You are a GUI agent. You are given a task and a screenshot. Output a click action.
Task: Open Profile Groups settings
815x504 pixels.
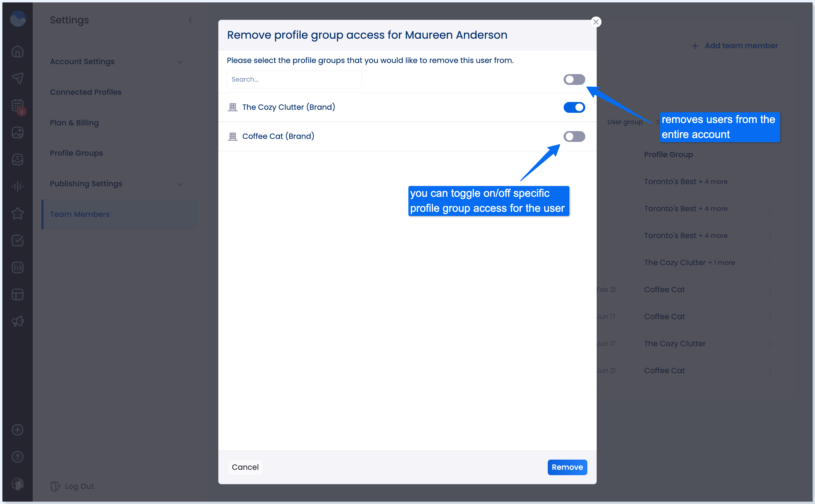(76, 153)
